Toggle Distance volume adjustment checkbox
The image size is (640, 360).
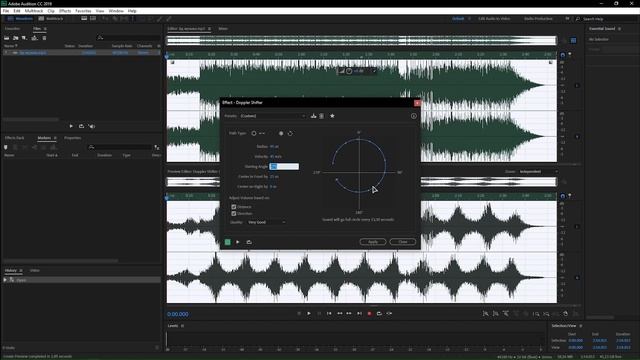[x=234, y=207]
